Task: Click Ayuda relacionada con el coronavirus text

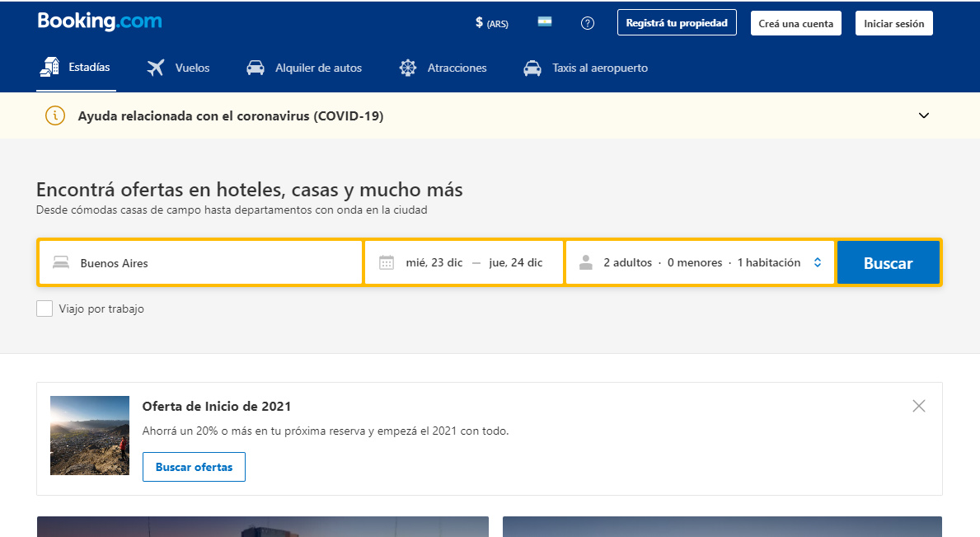Action: click(x=231, y=115)
